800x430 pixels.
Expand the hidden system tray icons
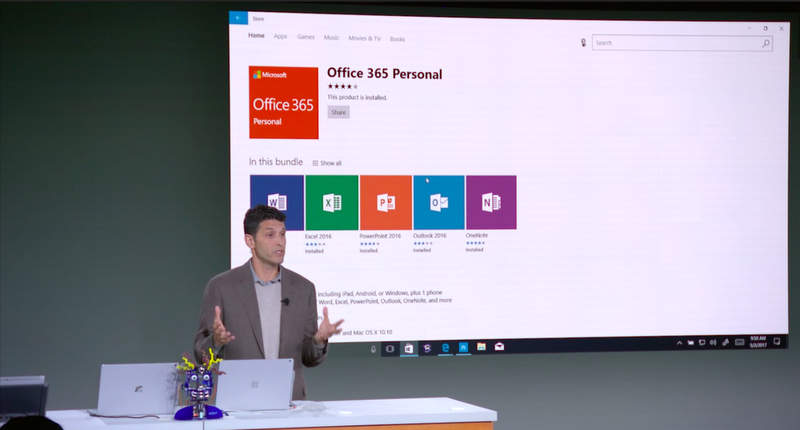pyautogui.click(x=679, y=343)
